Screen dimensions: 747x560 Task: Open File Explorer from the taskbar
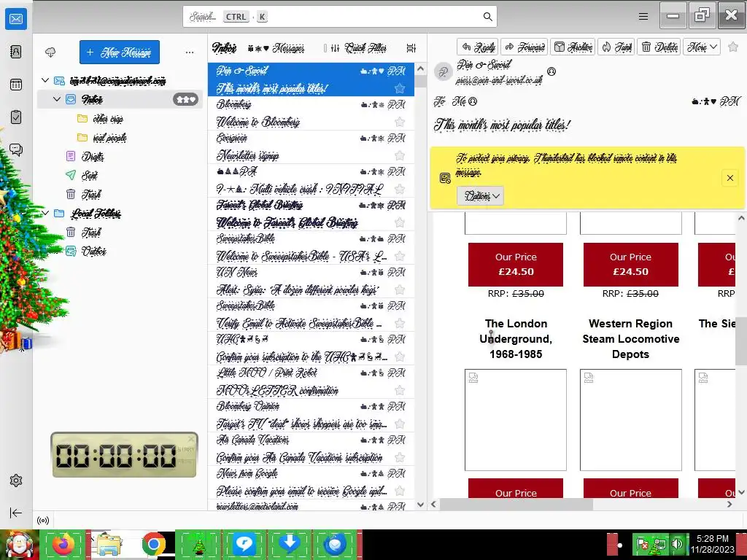click(x=108, y=544)
